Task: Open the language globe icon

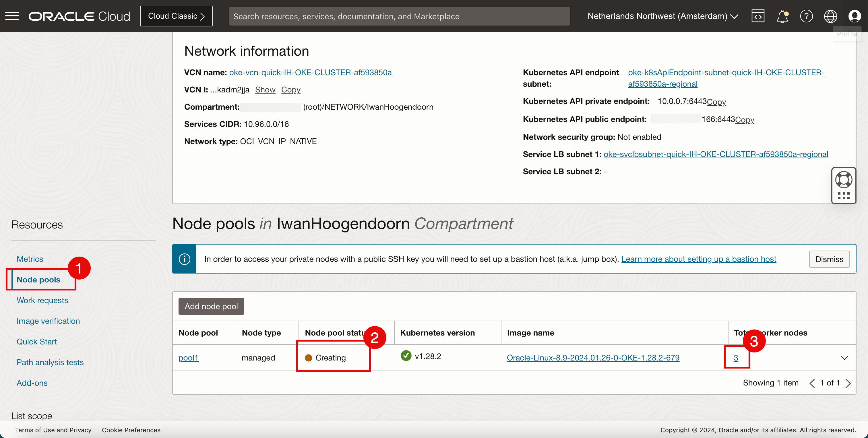Action: (x=830, y=16)
